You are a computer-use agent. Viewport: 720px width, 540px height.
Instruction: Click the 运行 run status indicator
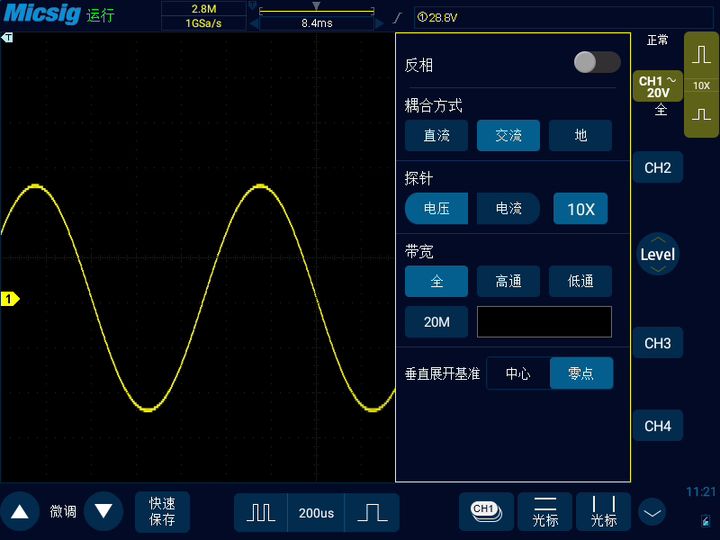click(100, 16)
